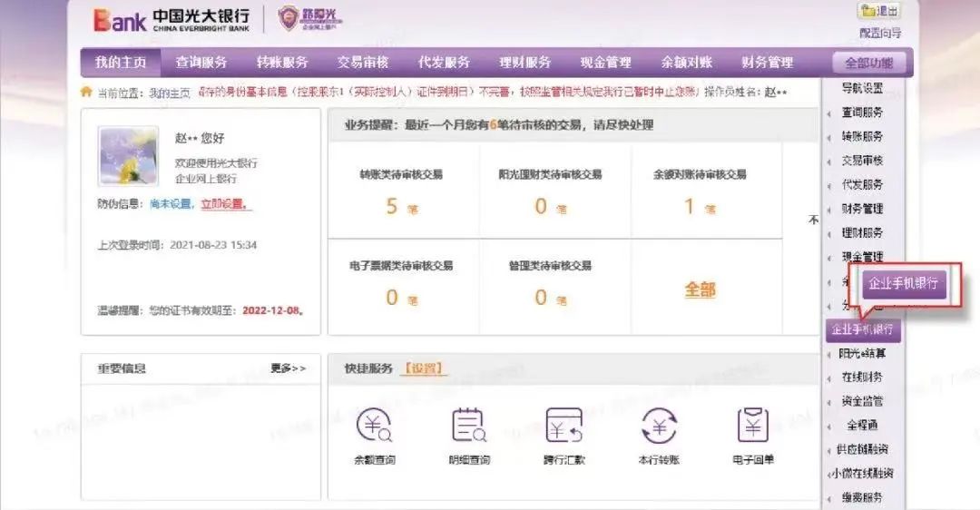This screenshot has height=510, width=980.
Task: Click the 退出 logout button
Action: [879, 11]
